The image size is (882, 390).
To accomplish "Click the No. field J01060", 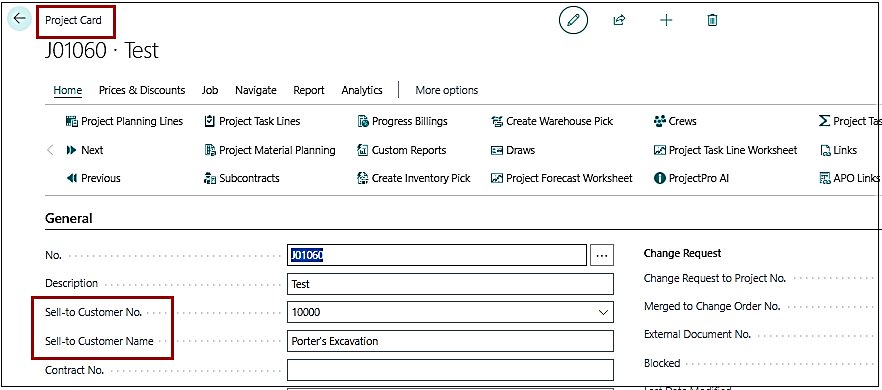I will (x=436, y=255).
